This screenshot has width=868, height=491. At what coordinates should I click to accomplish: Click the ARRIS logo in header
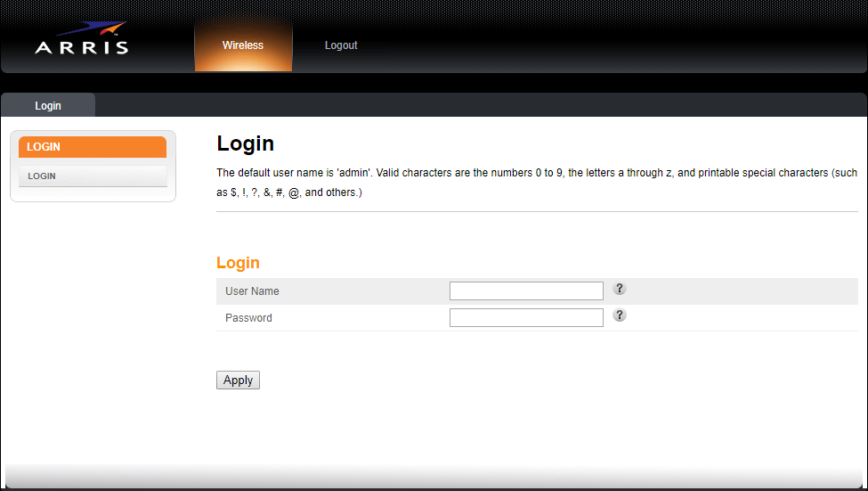click(81, 39)
